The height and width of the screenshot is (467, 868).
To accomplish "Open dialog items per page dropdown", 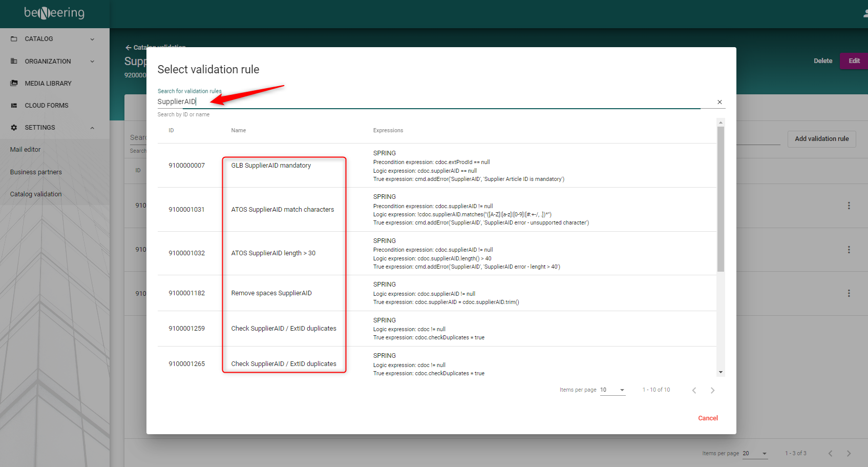I will (x=612, y=390).
